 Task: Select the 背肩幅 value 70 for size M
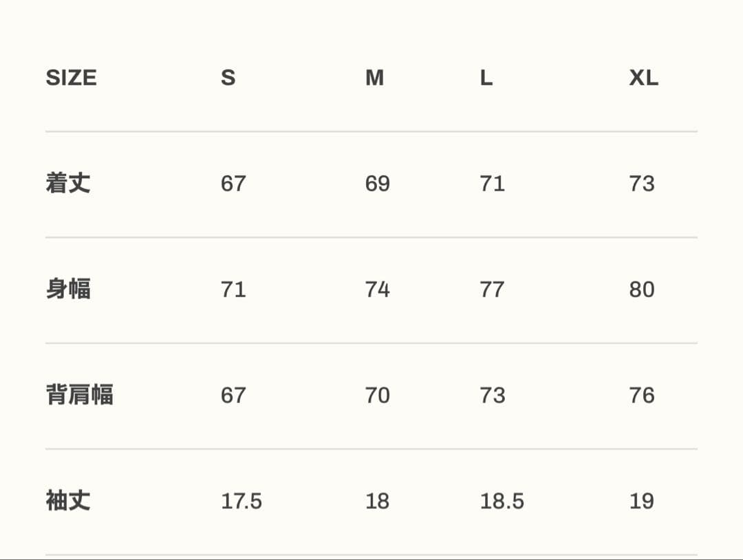tap(377, 396)
